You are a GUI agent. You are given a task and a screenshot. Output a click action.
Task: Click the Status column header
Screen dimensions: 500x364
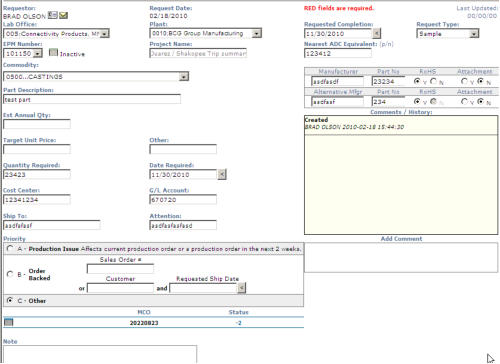click(238, 312)
